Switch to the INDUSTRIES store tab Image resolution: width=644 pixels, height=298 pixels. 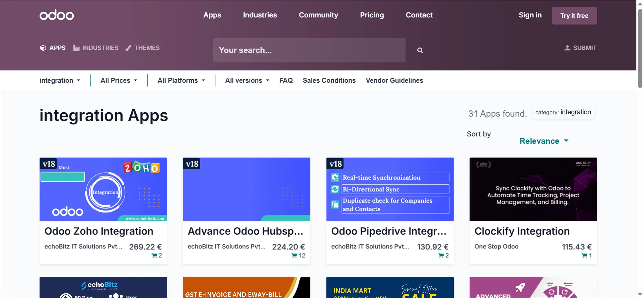point(96,48)
